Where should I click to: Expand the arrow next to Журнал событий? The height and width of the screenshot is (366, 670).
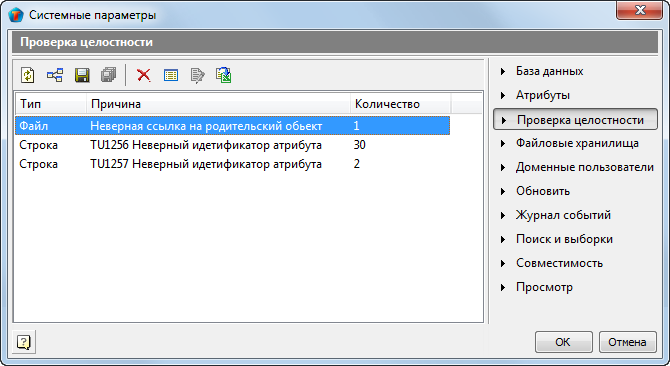(x=503, y=215)
